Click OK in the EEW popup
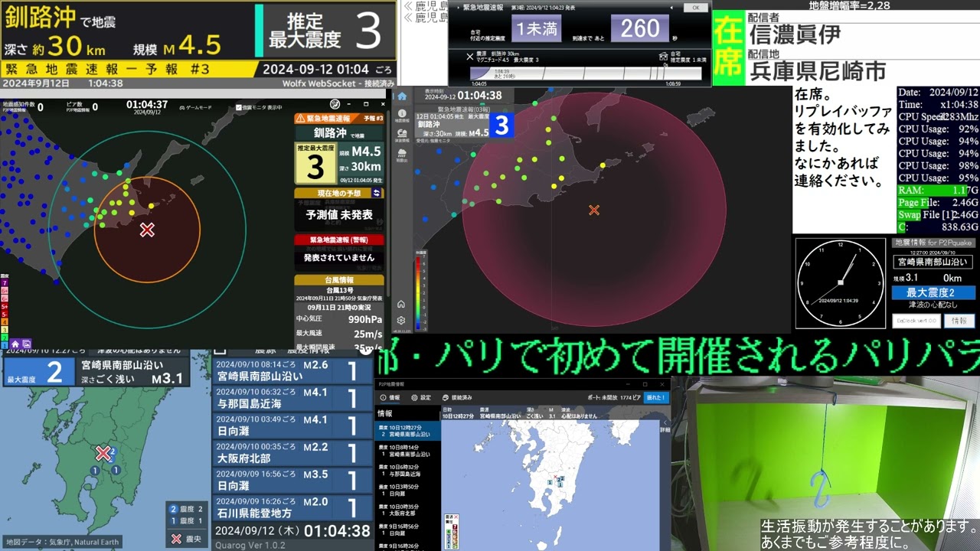 coord(695,8)
